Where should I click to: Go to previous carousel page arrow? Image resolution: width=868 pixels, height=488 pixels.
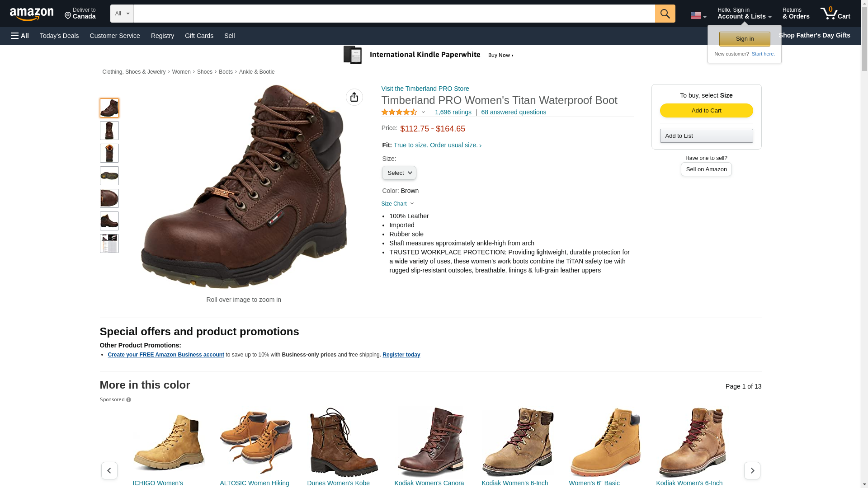[x=109, y=470]
